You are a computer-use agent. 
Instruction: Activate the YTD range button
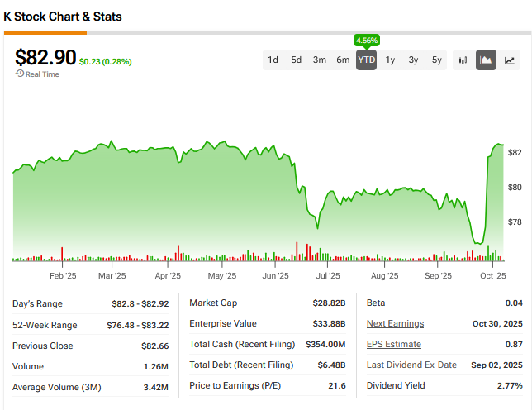[x=366, y=60]
